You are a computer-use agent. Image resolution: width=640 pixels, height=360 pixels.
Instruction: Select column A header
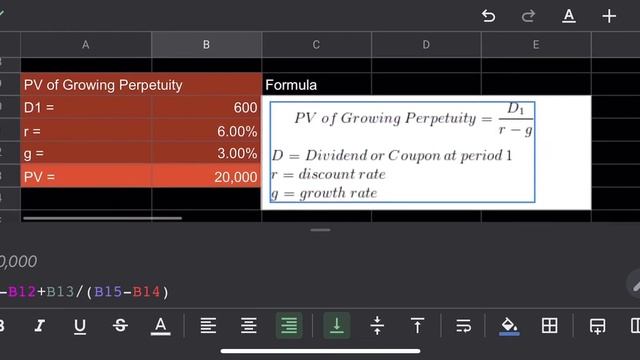tap(86, 44)
